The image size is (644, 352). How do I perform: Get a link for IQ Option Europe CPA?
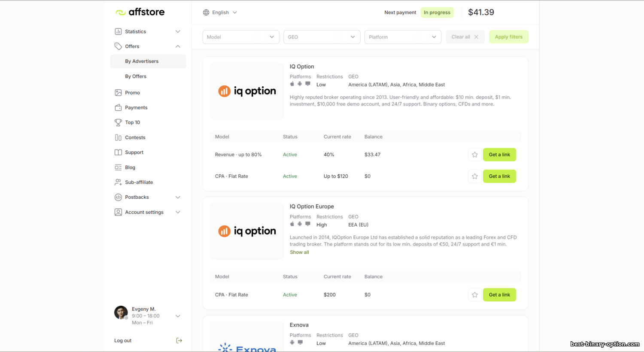click(x=499, y=294)
